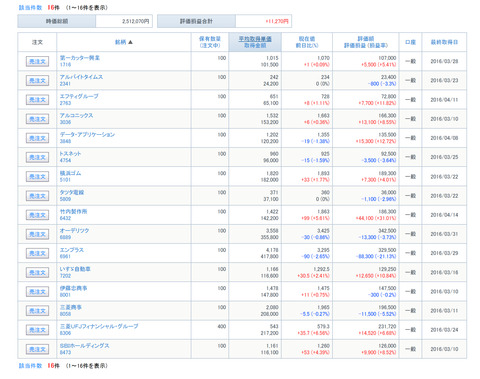Click sell order button for トスネット
The width and height of the screenshot is (480, 379).
(37, 157)
